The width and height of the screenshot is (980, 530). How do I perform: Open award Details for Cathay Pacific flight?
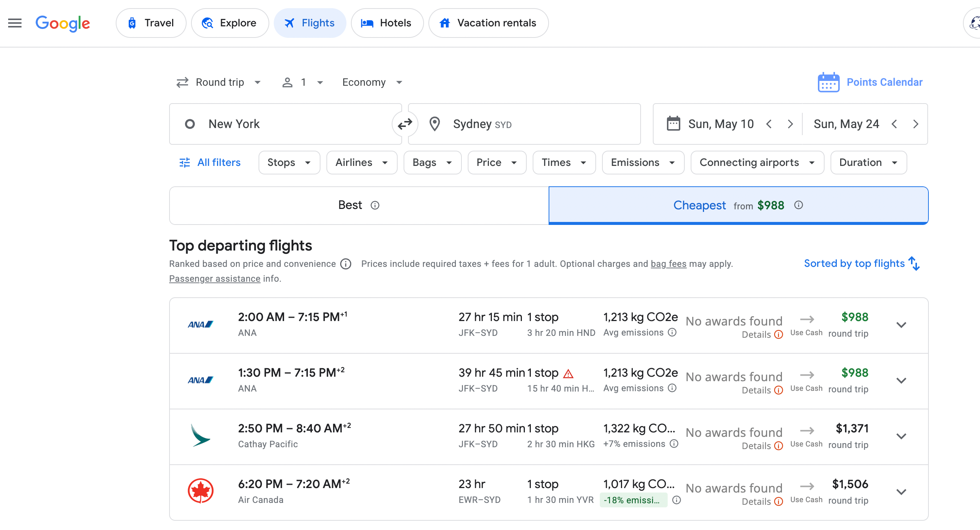tap(762, 446)
